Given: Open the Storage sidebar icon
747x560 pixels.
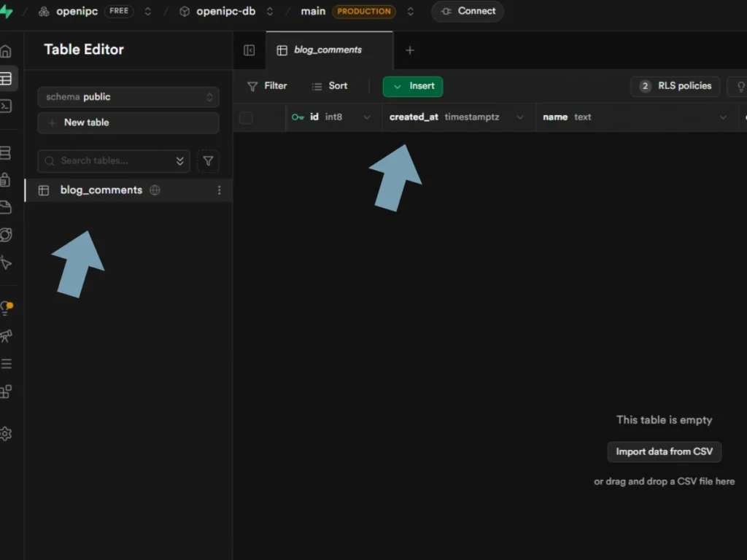Looking at the screenshot, I should [5, 207].
